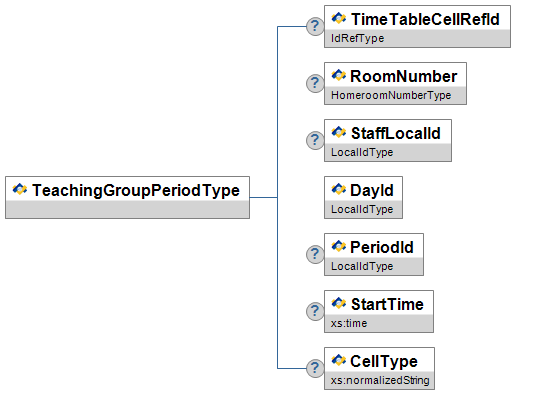Click the question mark beside StaffLocalId
This screenshot has width=533, height=394.
[x=315, y=140]
